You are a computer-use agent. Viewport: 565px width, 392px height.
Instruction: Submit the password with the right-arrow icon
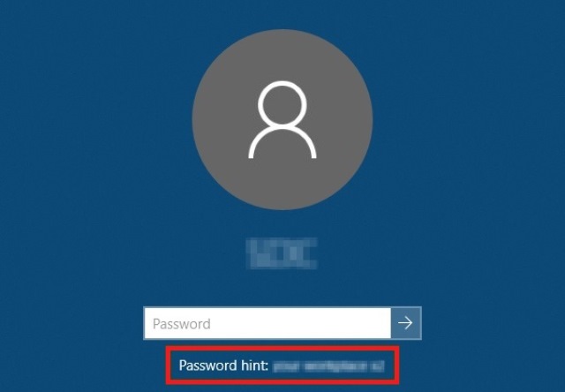click(x=406, y=323)
